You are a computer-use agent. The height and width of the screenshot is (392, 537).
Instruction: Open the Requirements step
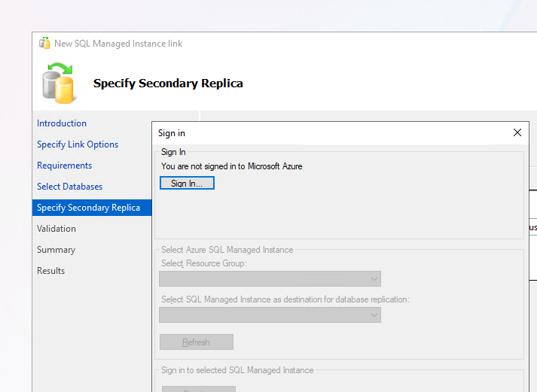pyautogui.click(x=64, y=166)
